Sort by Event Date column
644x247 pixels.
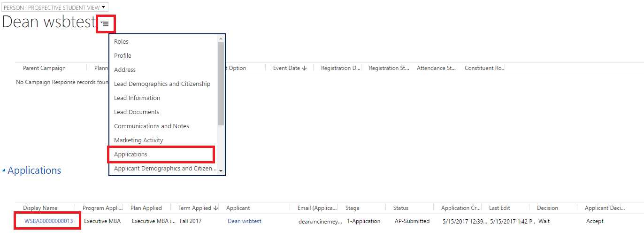coord(286,68)
